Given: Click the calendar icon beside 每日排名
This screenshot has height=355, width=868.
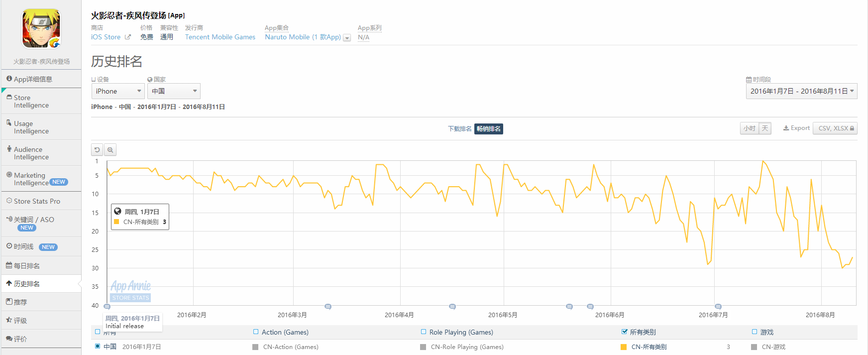Looking at the screenshot, I should coord(9,265).
